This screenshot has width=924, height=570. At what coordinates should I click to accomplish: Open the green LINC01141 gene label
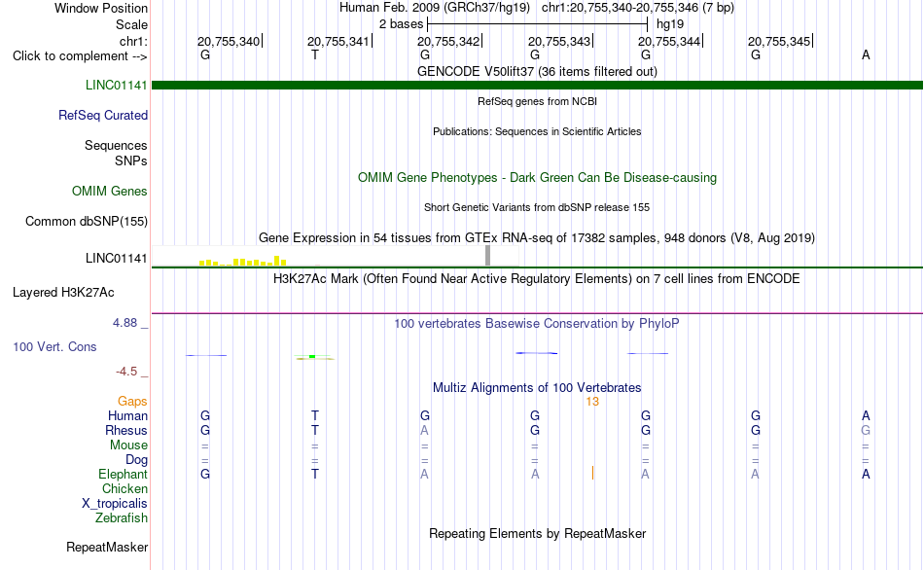116,86
